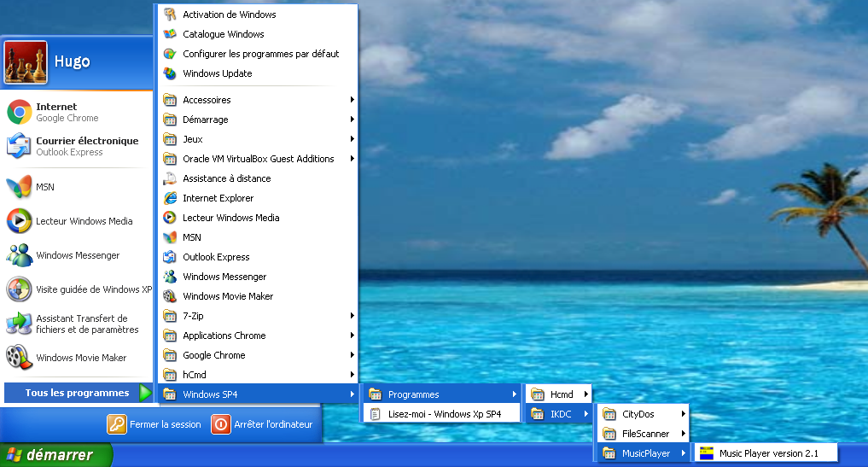The image size is (868, 467).
Task: Expand hCmd submenu arrow
Action: (352, 375)
